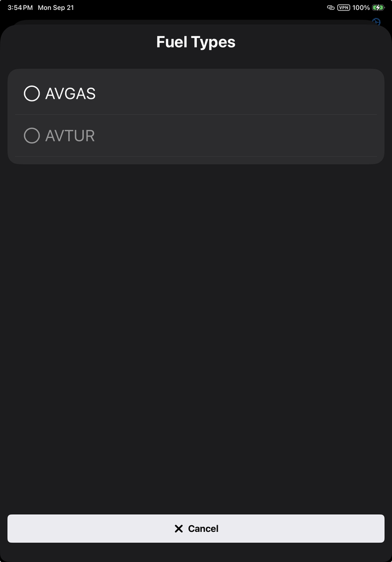Click the divider line under AVTUR
The height and width of the screenshot is (562, 392).
pos(196,156)
